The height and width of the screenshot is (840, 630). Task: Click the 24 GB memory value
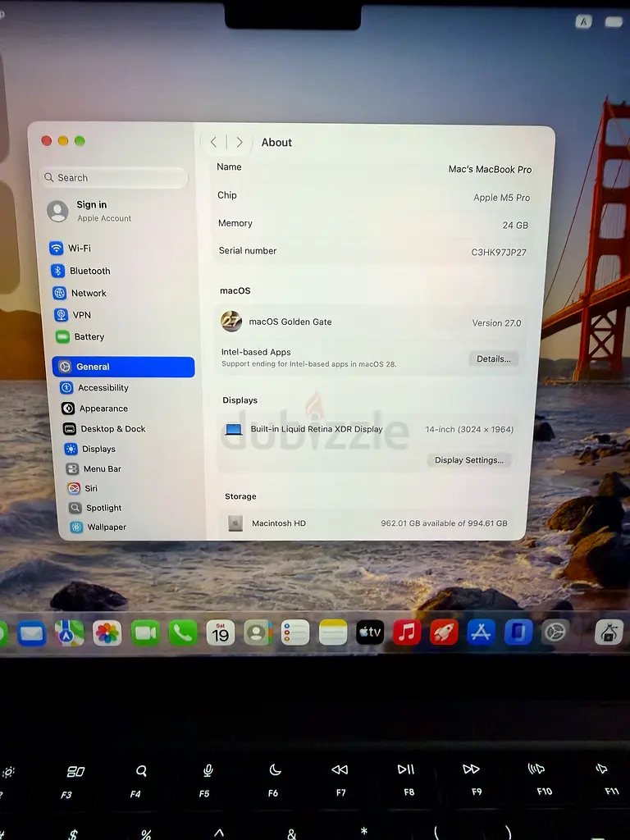(515, 226)
